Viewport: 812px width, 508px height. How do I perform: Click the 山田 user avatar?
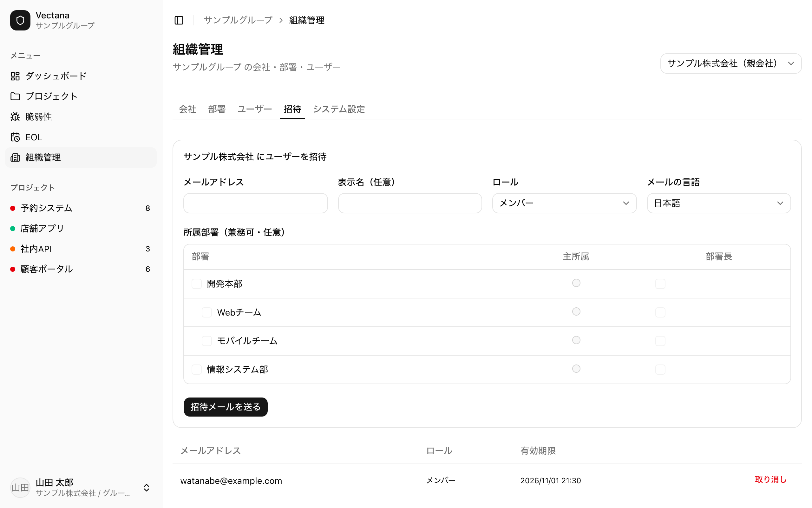point(20,487)
